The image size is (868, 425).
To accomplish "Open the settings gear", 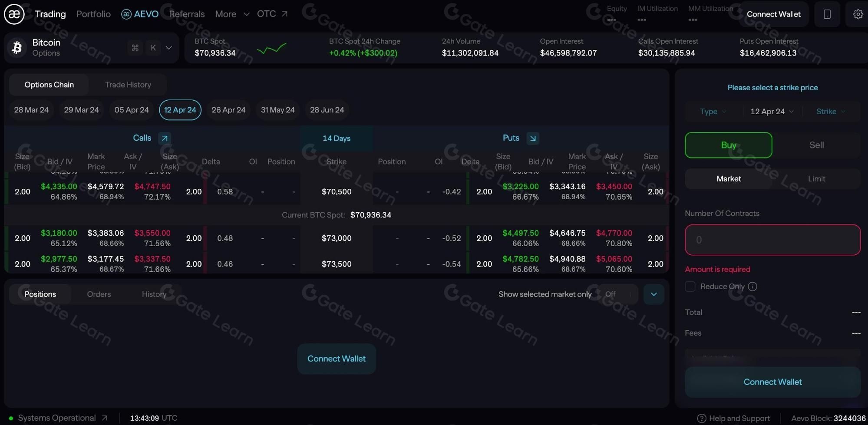I will pyautogui.click(x=858, y=14).
